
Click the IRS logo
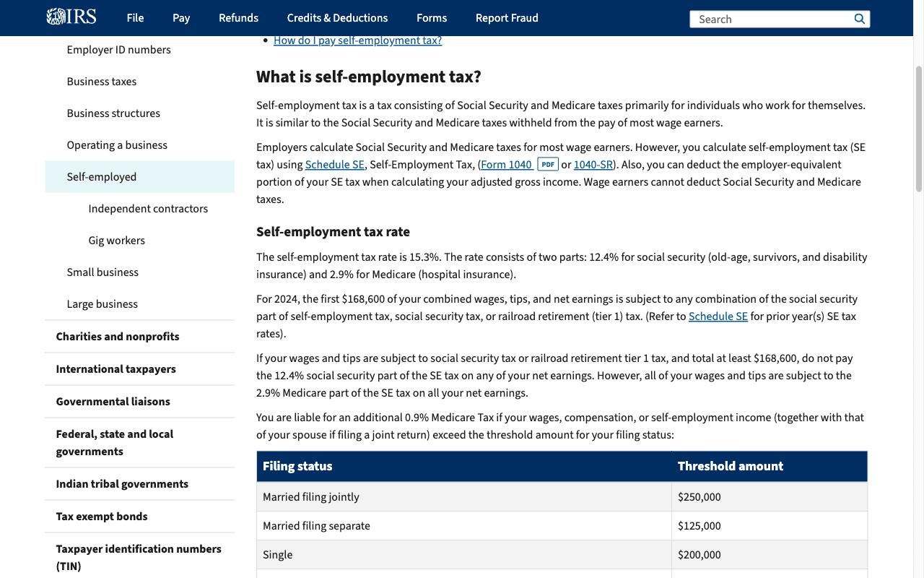(x=71, y=17)
